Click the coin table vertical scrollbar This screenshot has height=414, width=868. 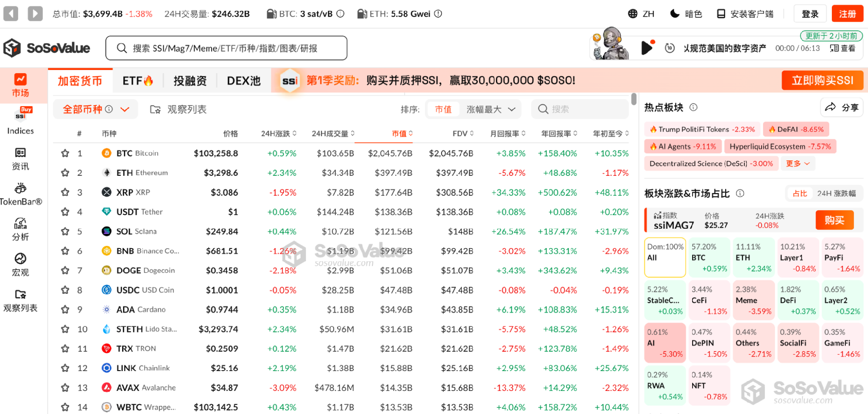pos(634,99)
